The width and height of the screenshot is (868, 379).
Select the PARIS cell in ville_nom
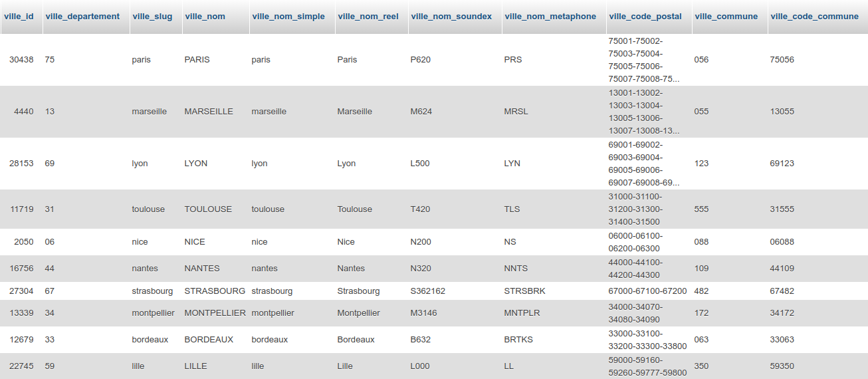click(197, 60)
